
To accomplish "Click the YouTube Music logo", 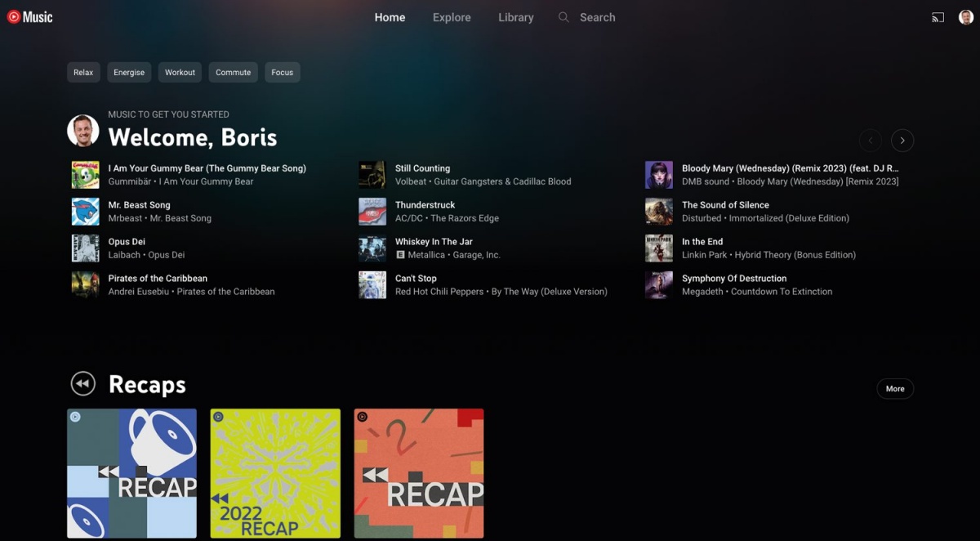I will point(29,17).
